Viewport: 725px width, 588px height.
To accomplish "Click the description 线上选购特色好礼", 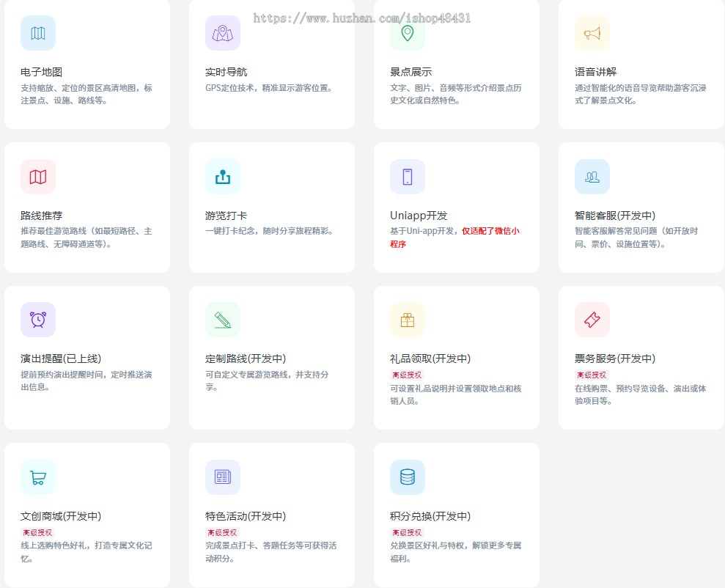I will tap(87, 552).
